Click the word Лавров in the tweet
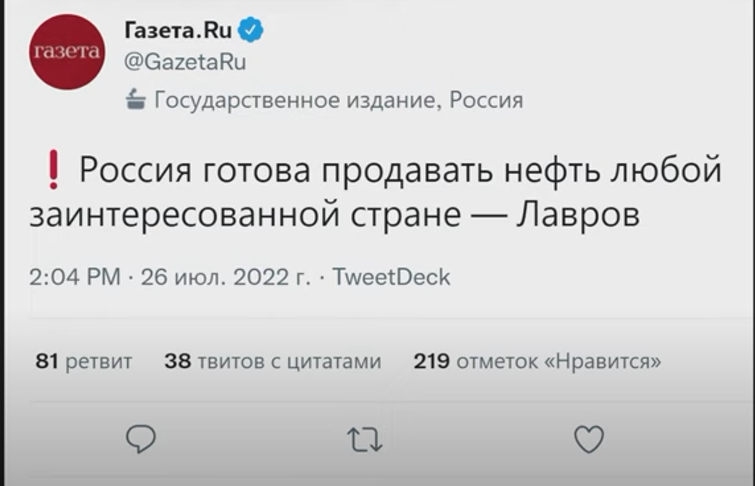This screenshot has height=486, width=755. tap(576, 214)
